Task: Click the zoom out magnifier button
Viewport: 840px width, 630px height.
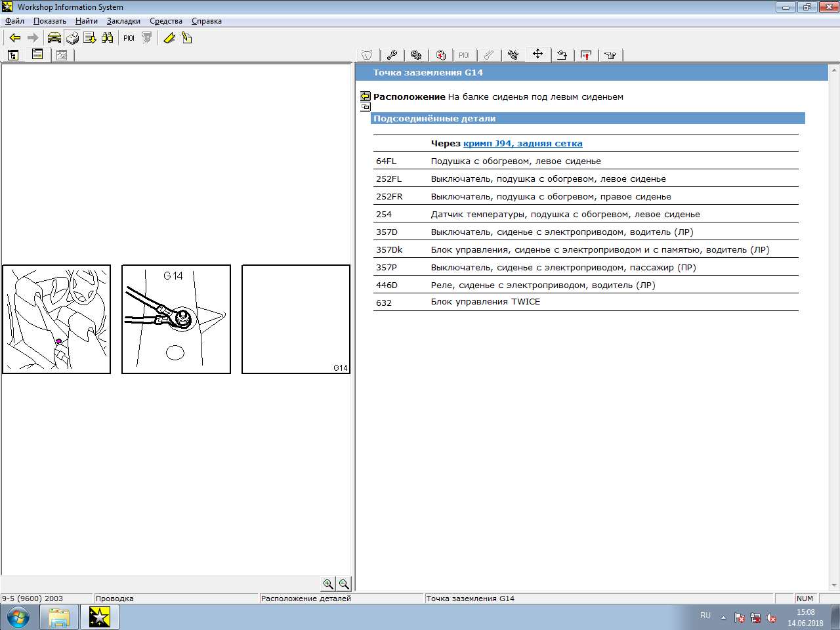Action: point(344,584)
